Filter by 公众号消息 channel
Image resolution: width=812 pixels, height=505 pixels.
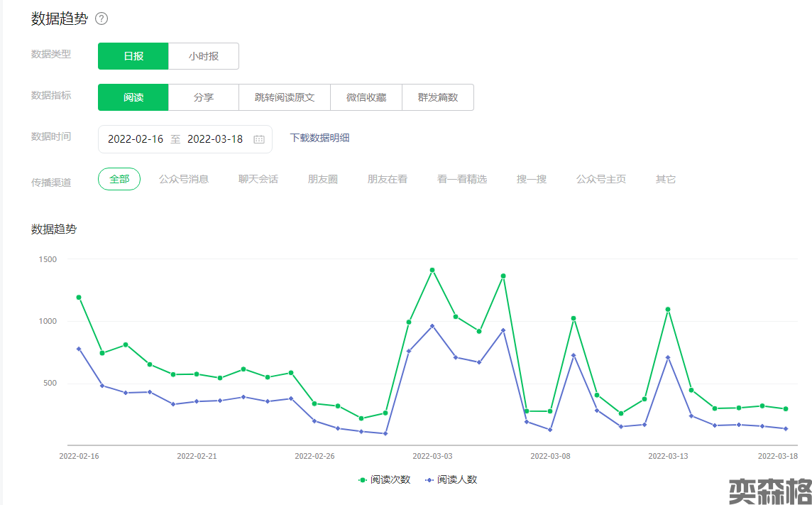pos(184,179)
